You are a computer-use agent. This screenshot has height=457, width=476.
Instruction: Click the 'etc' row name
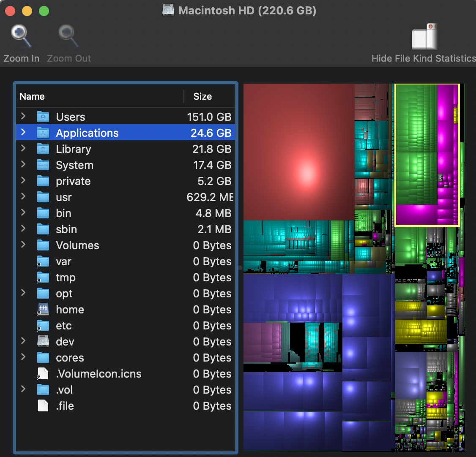pyautogui.click(x=64, y=326)
